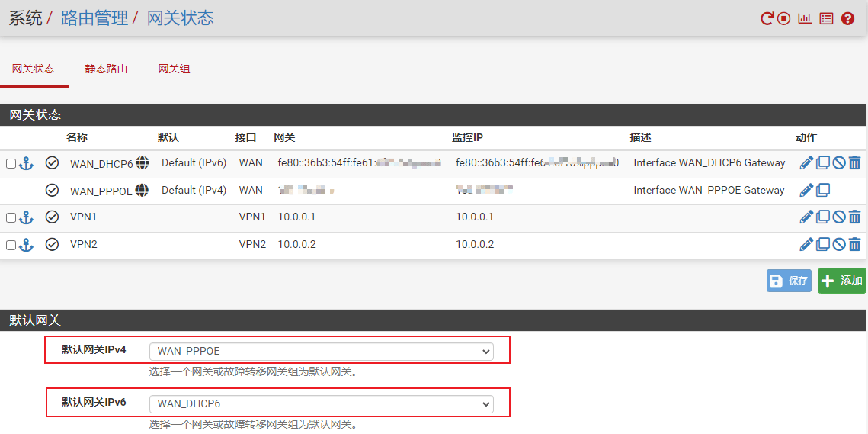Open the 默认网关IPv6 dropdown
Screen dimensions: 868x434
[x=322, y=403]
